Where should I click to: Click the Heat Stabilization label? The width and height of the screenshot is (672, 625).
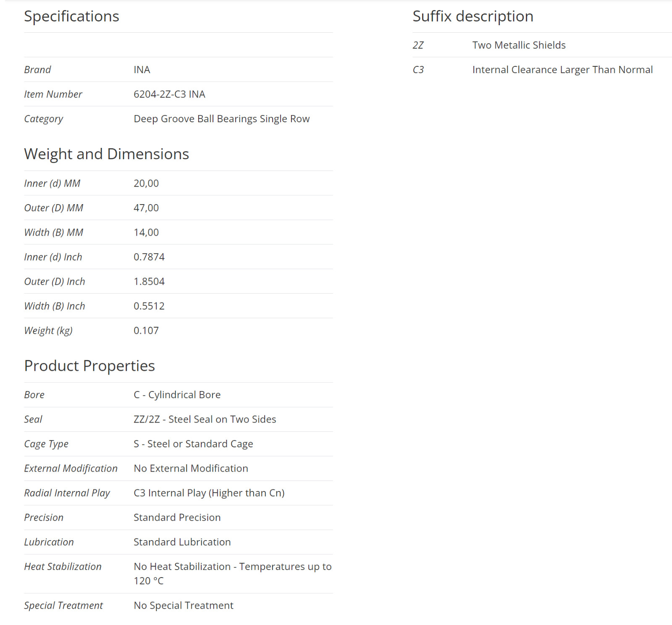coord(63,567)
